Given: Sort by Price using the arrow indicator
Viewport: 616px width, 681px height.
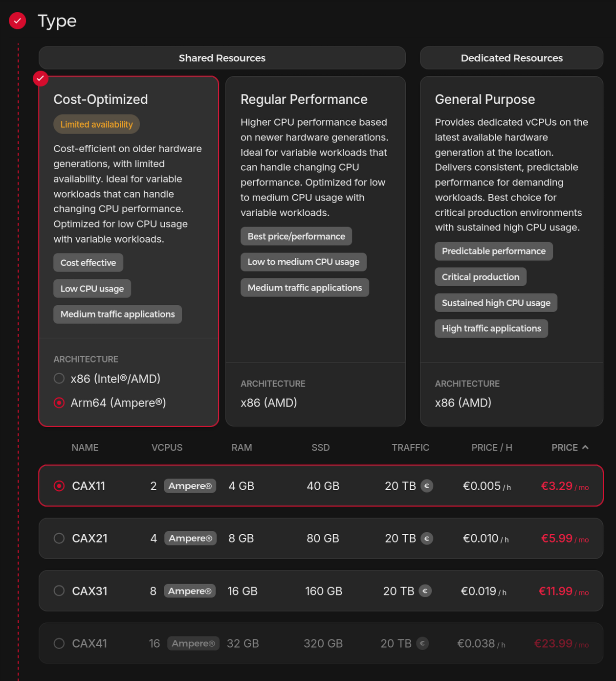Looking at the screenshot, I should tap(585, 447).
